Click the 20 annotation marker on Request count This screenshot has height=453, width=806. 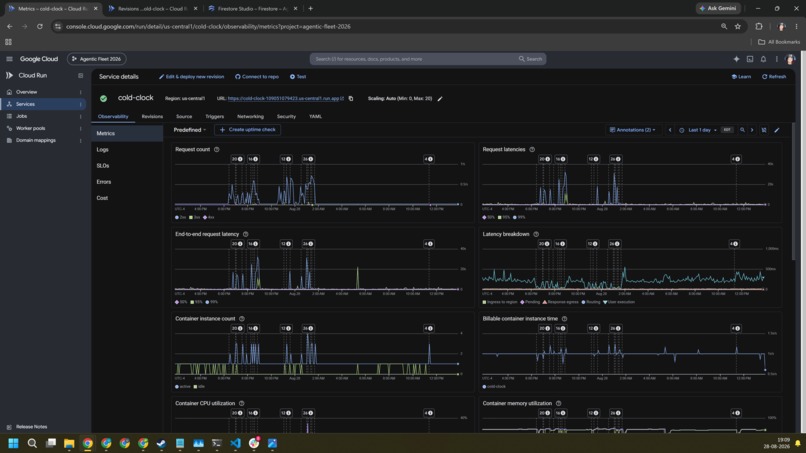(x=237, y=159)
